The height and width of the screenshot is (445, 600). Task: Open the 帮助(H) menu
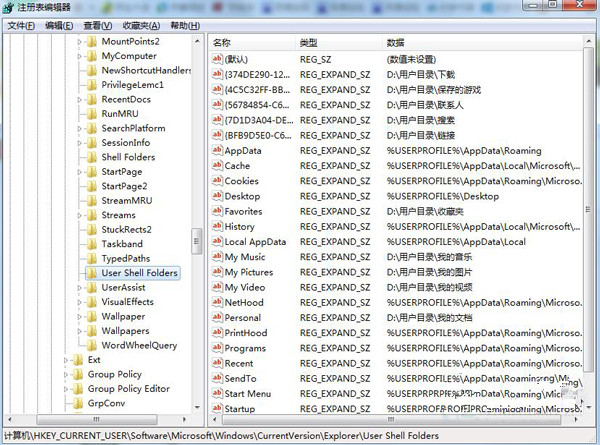(x=185, y=26)
